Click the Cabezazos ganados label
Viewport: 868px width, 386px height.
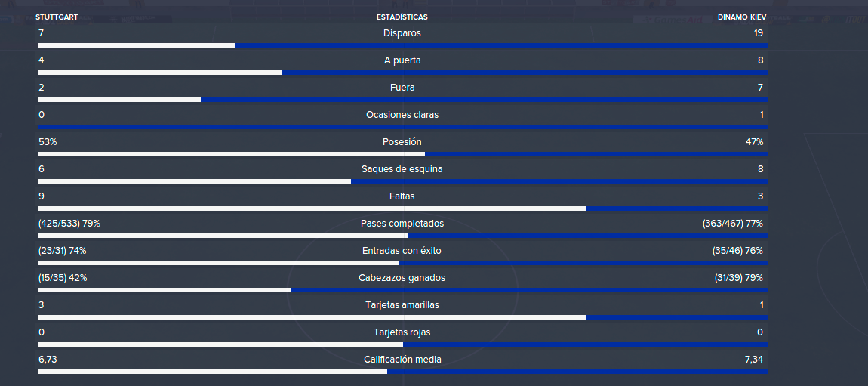402,277
